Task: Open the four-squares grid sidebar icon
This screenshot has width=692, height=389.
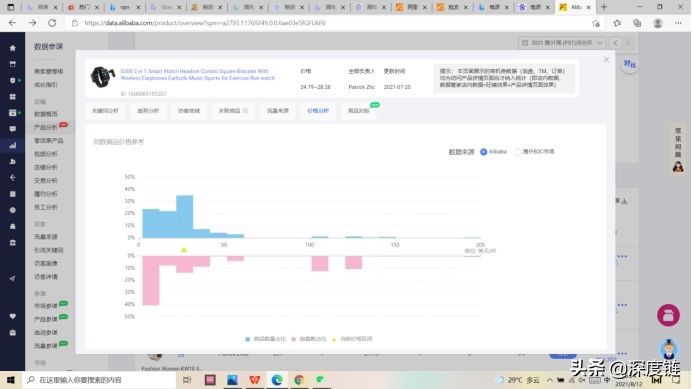Action: 12,97
